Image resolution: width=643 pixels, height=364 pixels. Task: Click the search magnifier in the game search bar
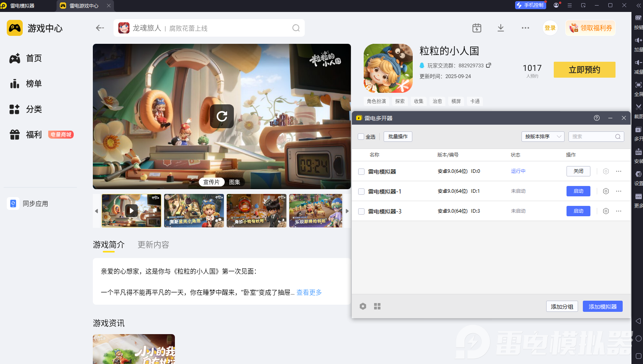click(x=296, y=28)
